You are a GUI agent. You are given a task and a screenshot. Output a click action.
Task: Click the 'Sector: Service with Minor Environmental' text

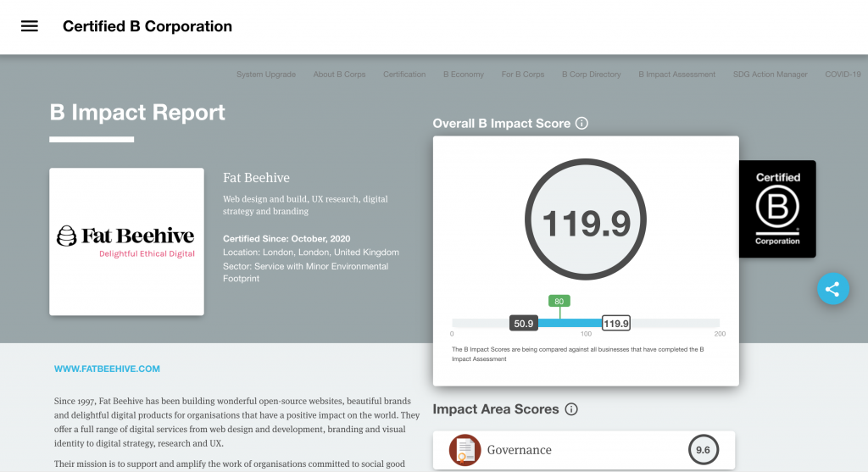tap(305, 266)
